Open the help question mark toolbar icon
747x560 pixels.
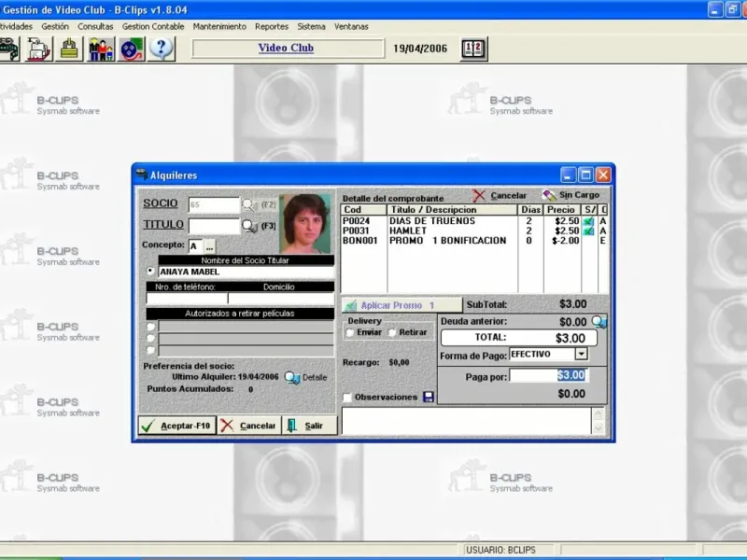click(x=162, y=49)
